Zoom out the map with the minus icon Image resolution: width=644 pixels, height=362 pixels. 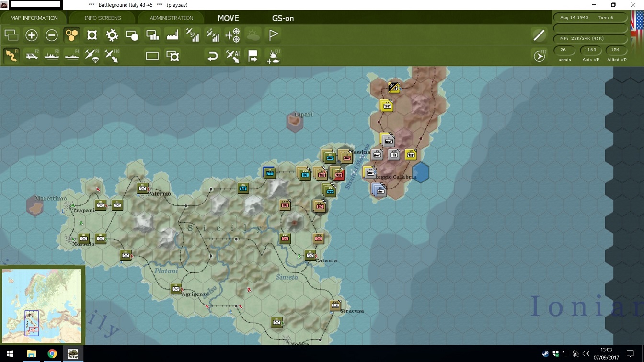click(52, 35)
